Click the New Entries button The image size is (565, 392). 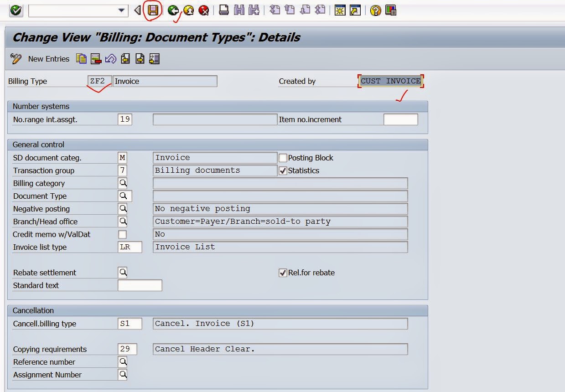point(48,59)
